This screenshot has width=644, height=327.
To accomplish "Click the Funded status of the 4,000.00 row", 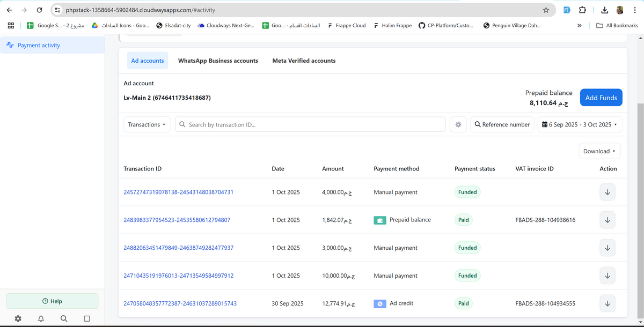I will click(x=467, y=192).
